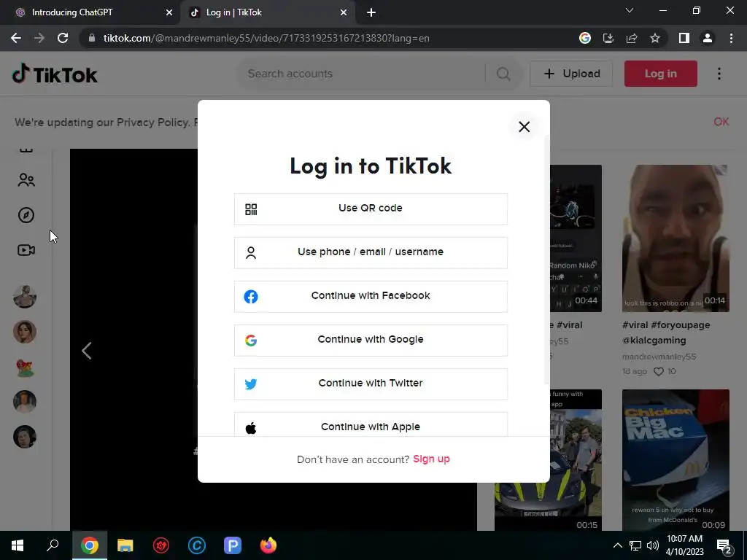Click the QR code icon in the login dialog
747x560 pixels.
(251, 209)
